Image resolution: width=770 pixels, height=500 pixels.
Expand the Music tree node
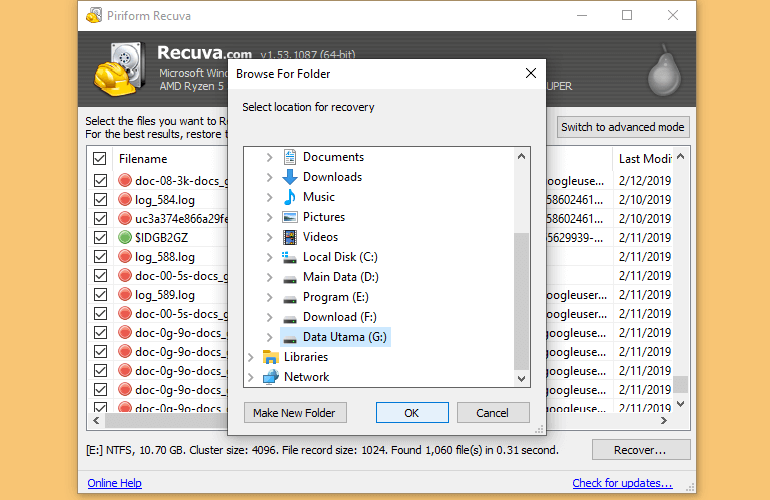click(269, 197)
